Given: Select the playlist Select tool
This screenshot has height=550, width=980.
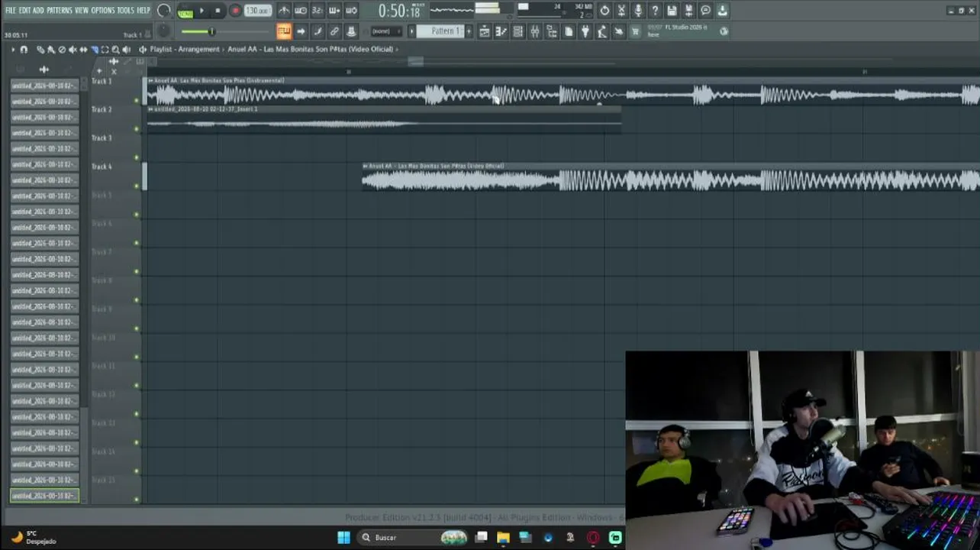Looking at the screenshot, I should point(105,50).
